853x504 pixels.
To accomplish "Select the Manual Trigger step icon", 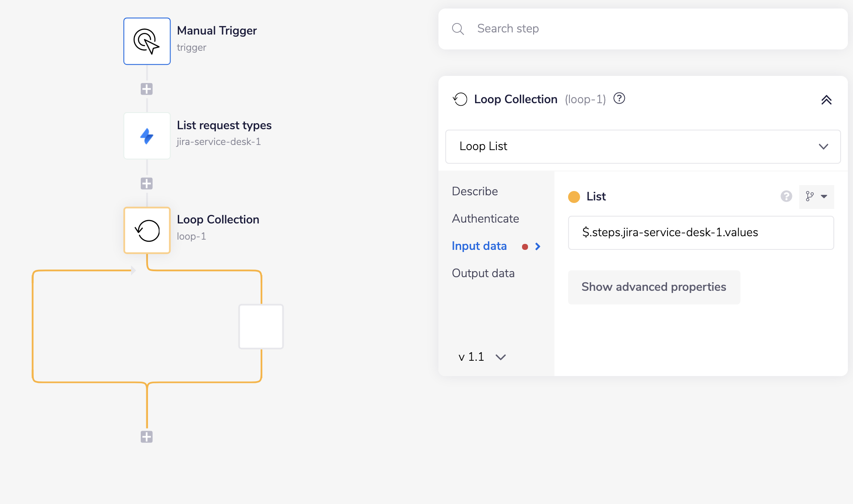I will coord(147,41).
